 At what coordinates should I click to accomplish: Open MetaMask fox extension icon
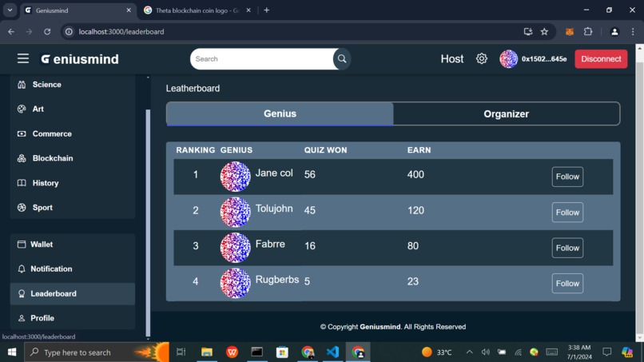[569, 32]
